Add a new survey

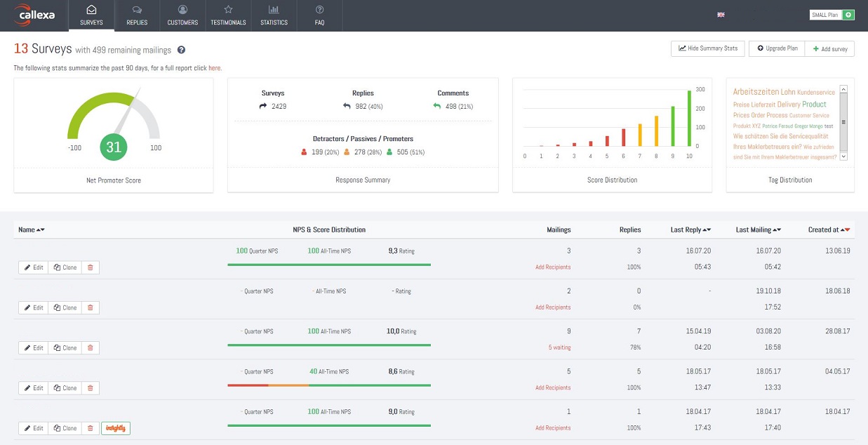click(x=829, y=48)
